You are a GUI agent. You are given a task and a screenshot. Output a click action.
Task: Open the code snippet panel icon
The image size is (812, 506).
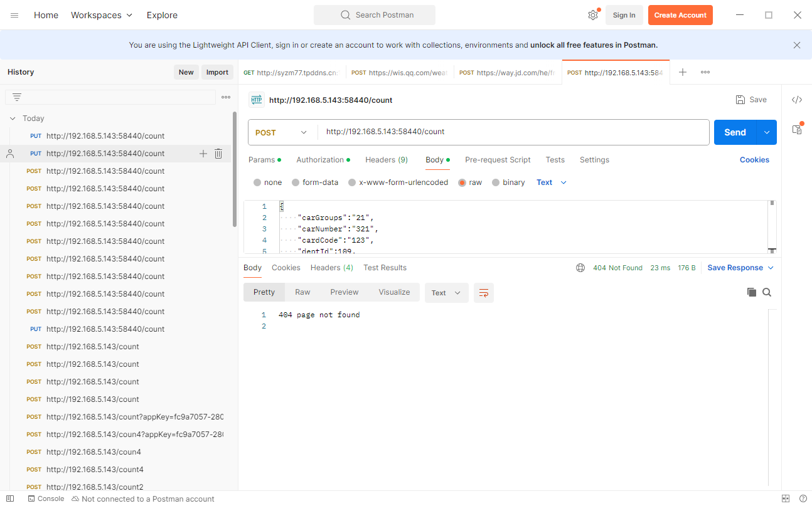797,100
